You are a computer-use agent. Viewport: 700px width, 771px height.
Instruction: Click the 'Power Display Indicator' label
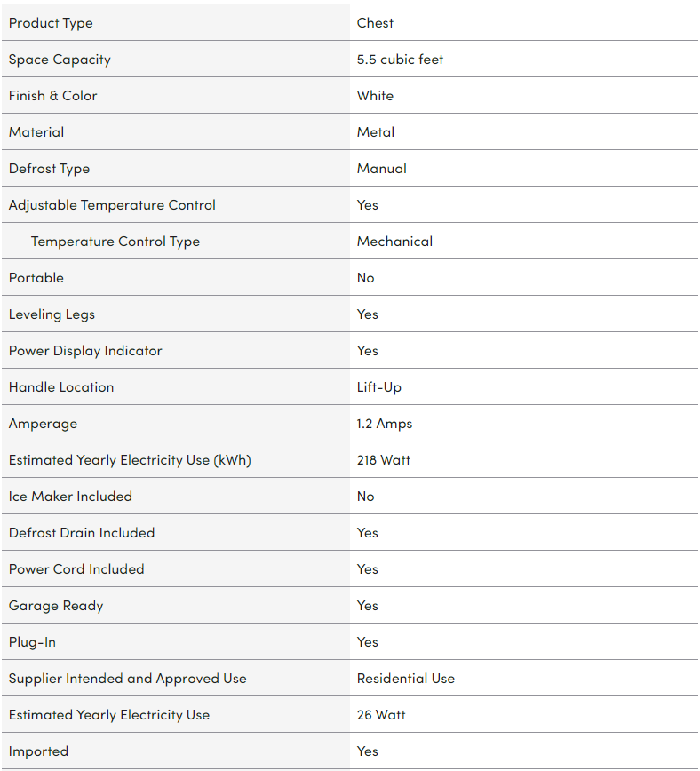[85, 351]
